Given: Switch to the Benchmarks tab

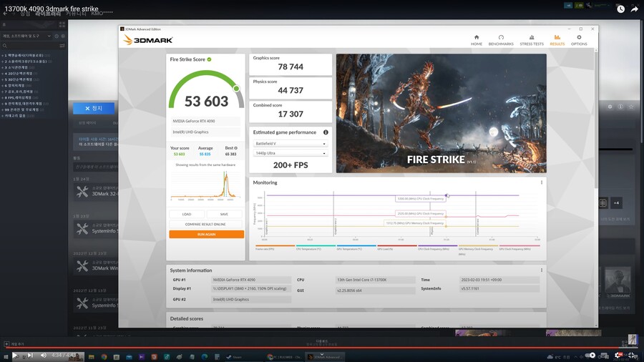Looking at the screenshot, I should pos(501,40).
